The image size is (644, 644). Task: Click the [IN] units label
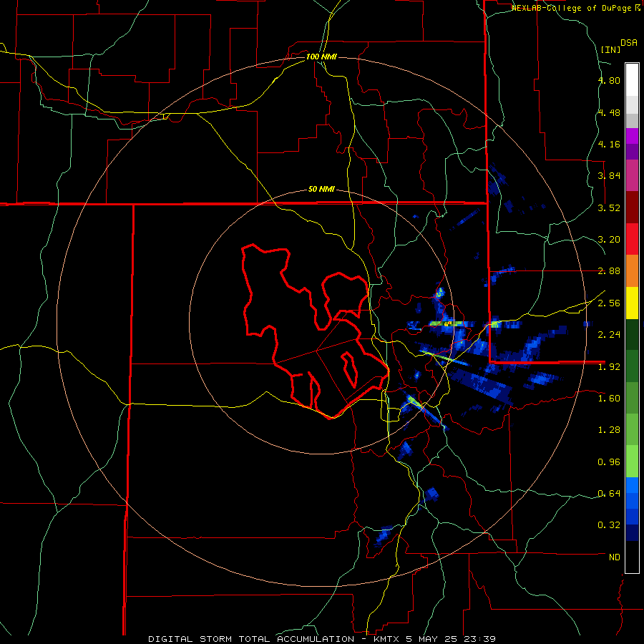pyautogui.click(x=610, y=49)
